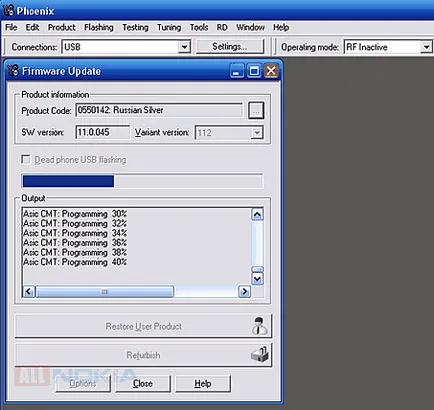Click the horizontal scroll left arrow

[29, 292]
